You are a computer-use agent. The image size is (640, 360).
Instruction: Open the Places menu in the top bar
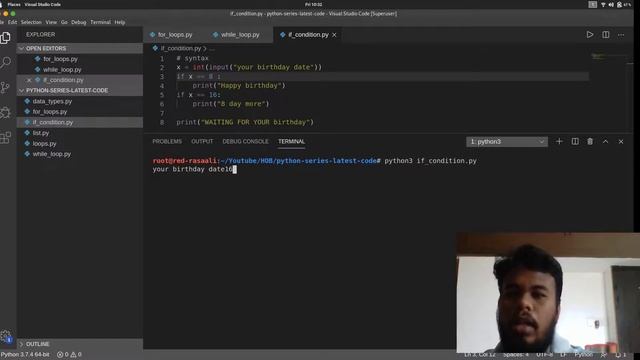click(14, 4)
